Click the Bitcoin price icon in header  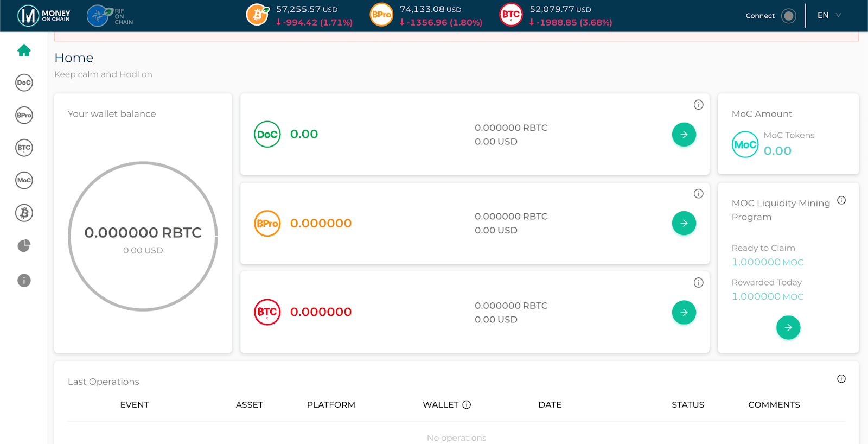[258, 15]
